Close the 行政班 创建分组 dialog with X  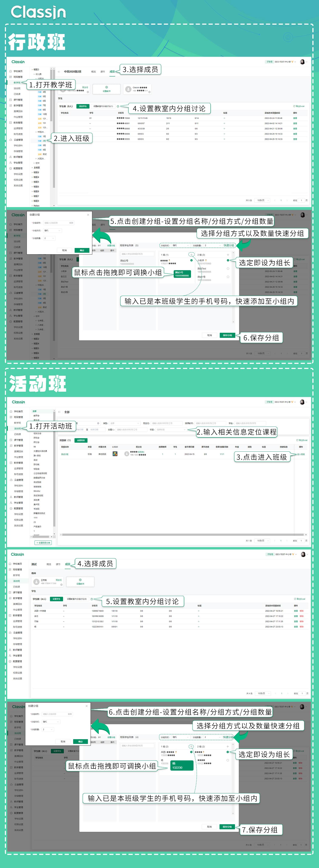pos(88,215)
